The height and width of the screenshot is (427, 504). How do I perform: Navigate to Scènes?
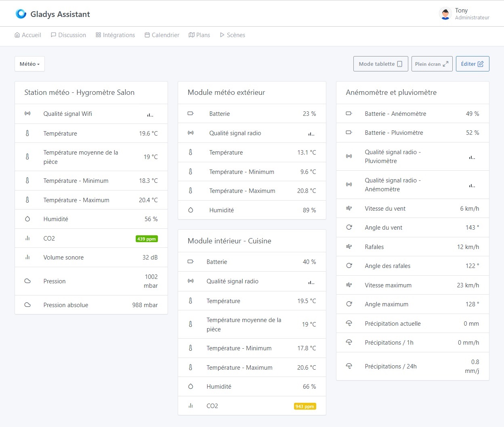click(x=232, y=35)
